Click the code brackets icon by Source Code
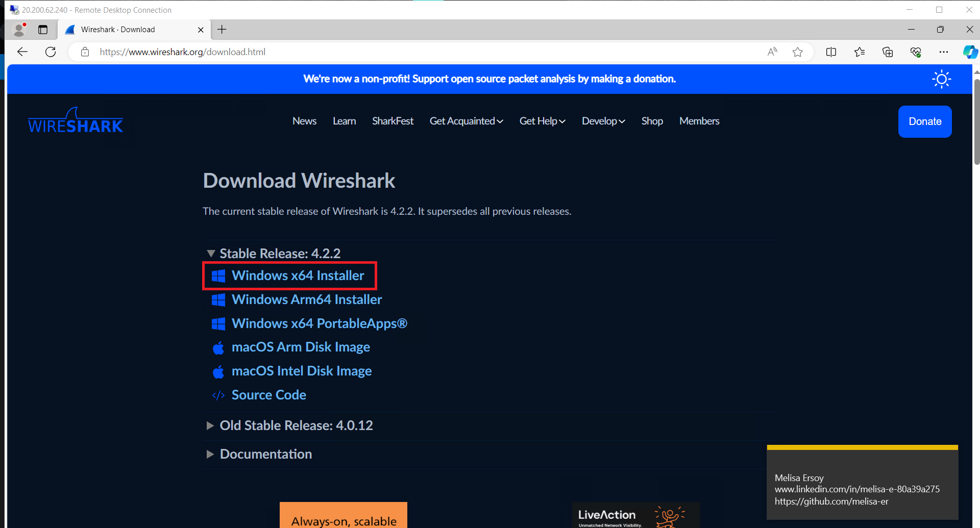The width and height of the screenshot is (980, 528). coord(218,395)
